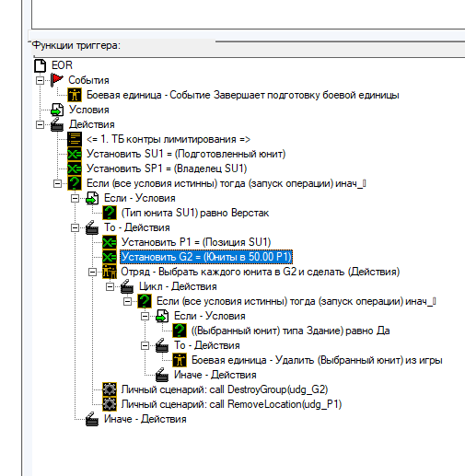Collapse the Отряд - Выбрать каждого юнита node

coord(92,272)
